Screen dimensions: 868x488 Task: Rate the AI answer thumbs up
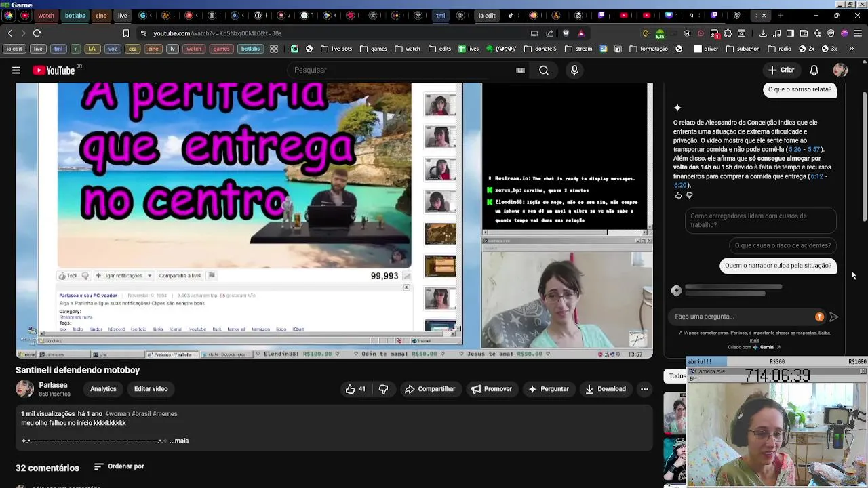point(678,195)
